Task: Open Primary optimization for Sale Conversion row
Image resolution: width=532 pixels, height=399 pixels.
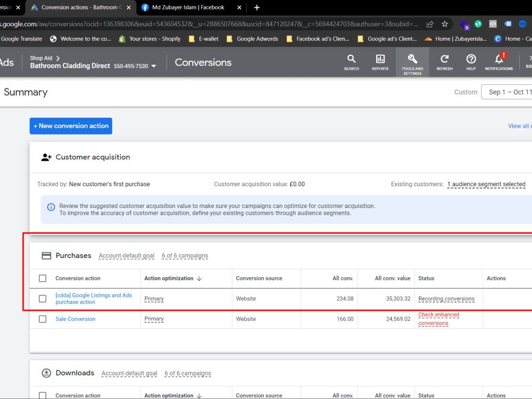Action: tap(154, 319)
